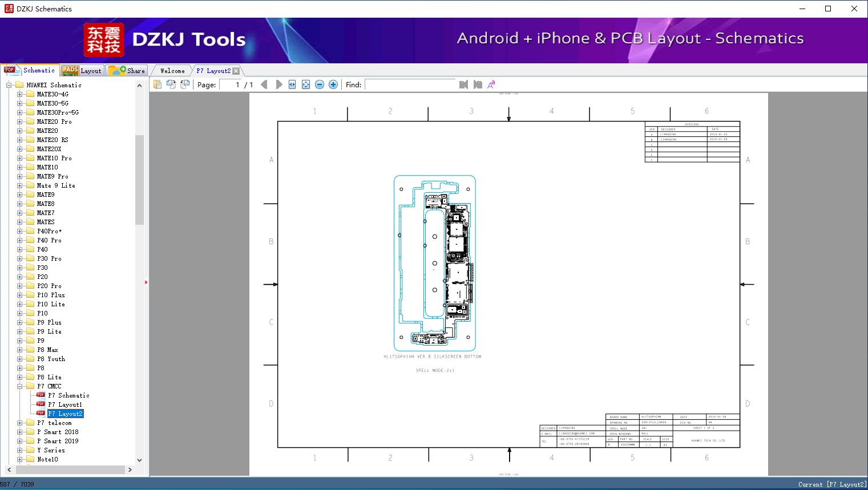Select the P40Pro+ folder
The image size is (868, 490).
click(50, 231)
